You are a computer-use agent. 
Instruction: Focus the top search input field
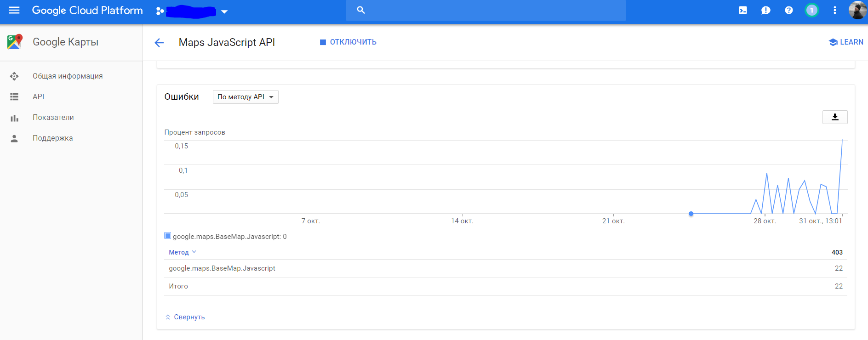pyautogui.click(x=486, y=10)
